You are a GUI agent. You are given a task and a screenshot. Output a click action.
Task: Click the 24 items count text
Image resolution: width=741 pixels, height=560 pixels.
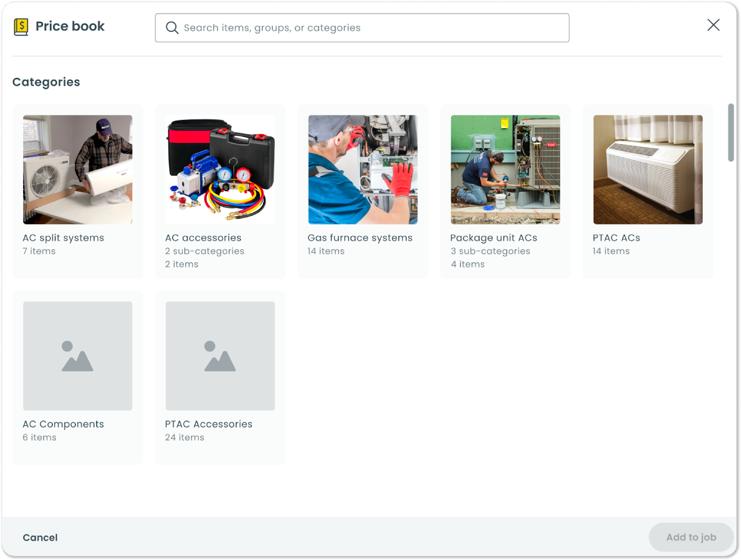(x=185, y=437)
